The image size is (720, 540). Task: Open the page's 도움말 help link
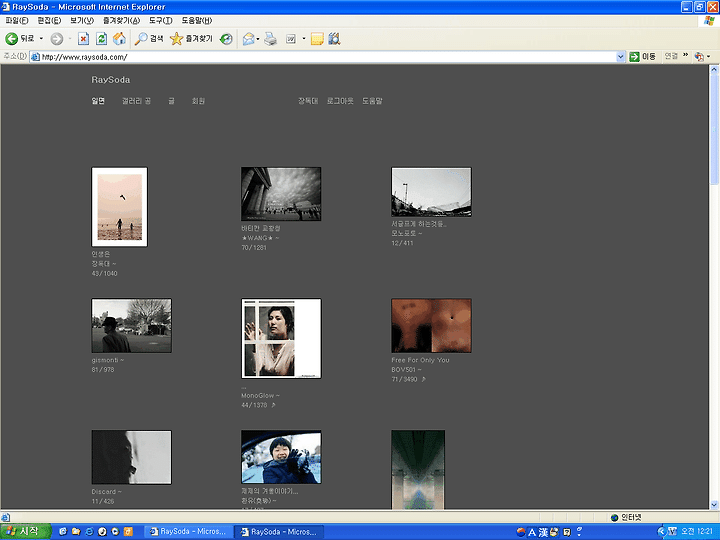372,101
